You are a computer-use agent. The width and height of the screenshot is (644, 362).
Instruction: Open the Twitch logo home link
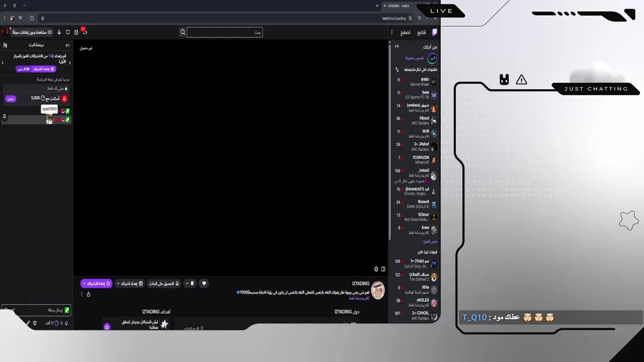tap(434, 32)
